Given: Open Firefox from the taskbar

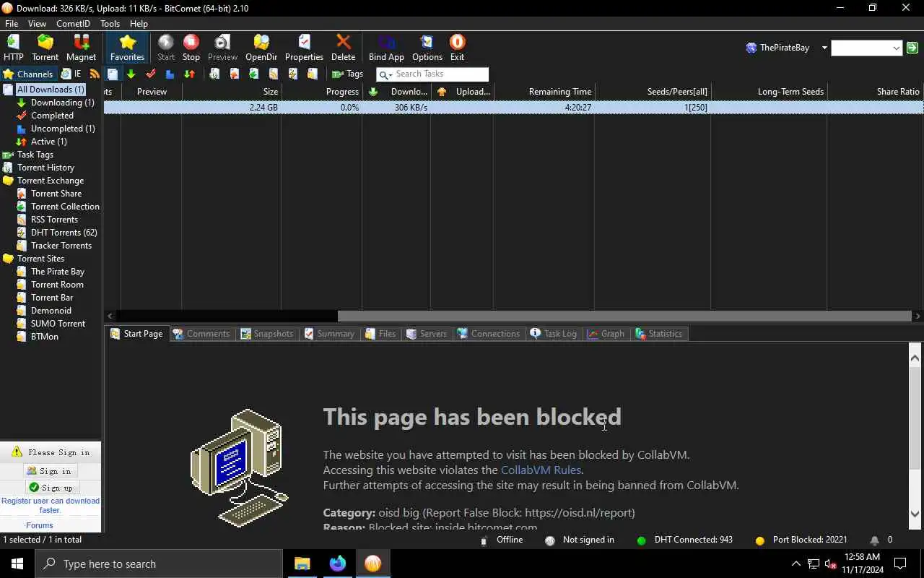Looking at the screenshot, I should (338, 564).
